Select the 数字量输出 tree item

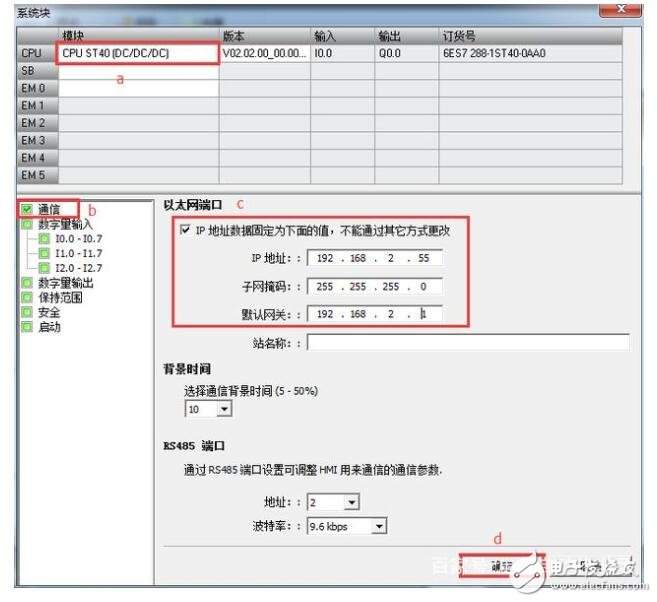coord(66,283)
